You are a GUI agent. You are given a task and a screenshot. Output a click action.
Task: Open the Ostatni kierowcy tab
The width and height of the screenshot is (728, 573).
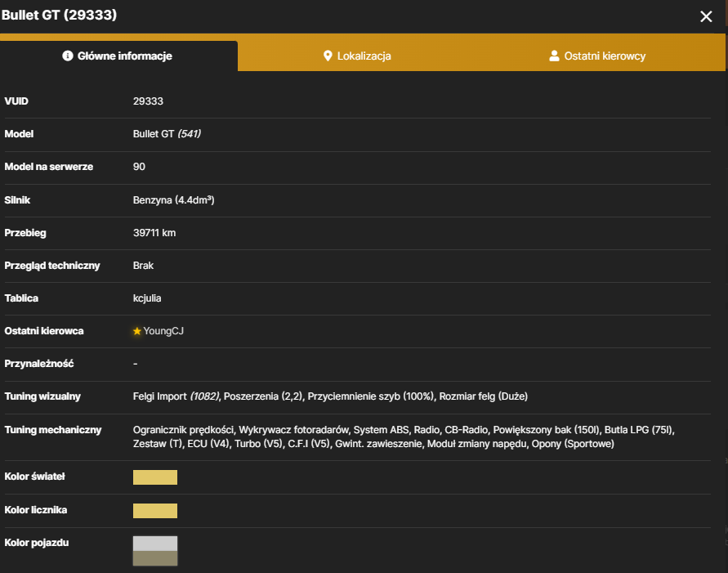tap(597, 56)
